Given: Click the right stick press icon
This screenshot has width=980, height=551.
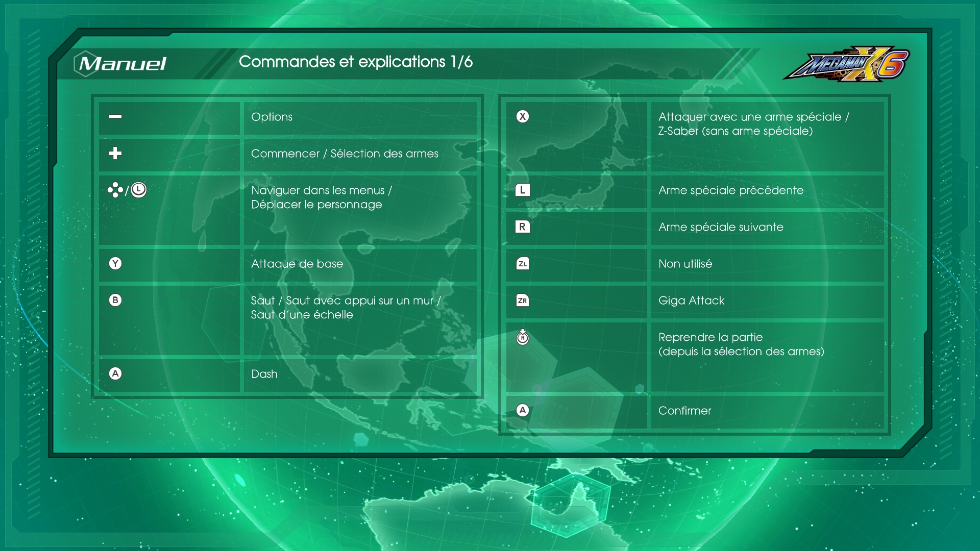Looking at the screenshot, I should (523, 337).
